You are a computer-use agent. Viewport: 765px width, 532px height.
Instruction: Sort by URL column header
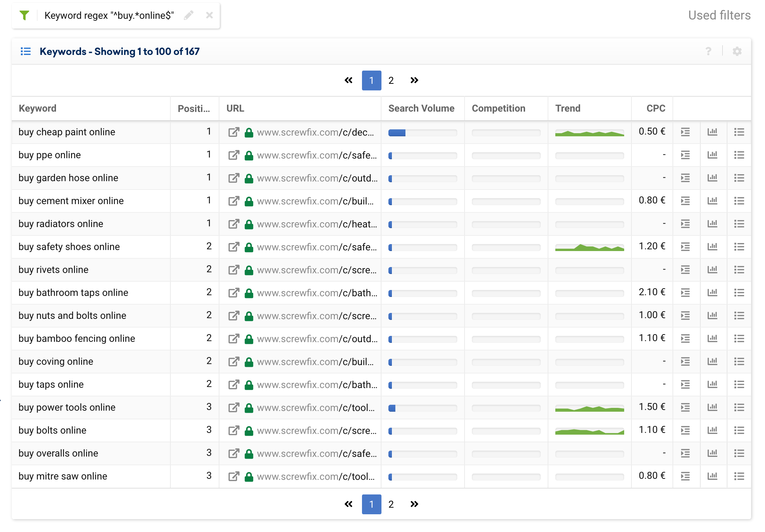235,108
